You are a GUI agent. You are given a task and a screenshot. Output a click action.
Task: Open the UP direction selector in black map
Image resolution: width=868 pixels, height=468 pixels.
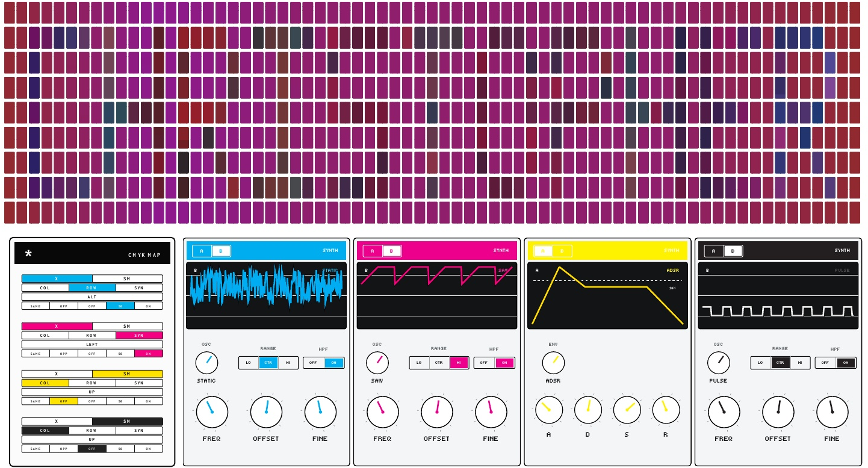tap(92, 439)
